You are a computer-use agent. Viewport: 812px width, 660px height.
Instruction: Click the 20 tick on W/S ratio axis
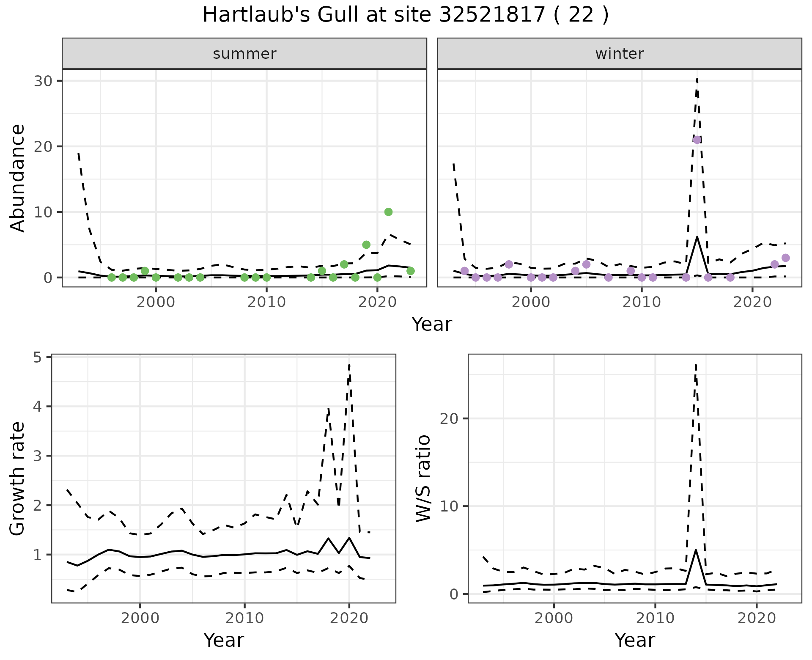click(x=449, y=419)
